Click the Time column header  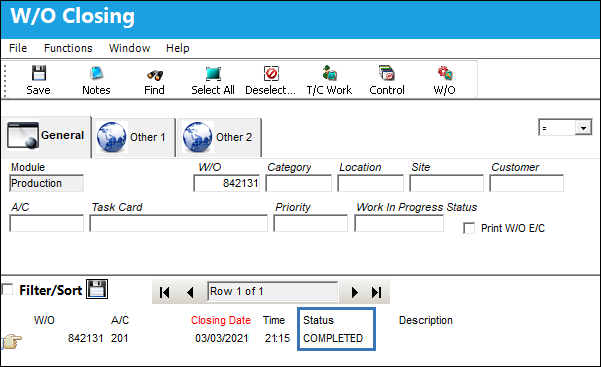(274, 320)
